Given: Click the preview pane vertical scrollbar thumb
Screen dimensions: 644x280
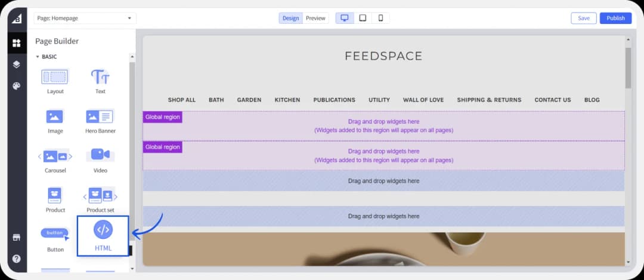Looking at the screenshot, I should (x=628, y=67).
